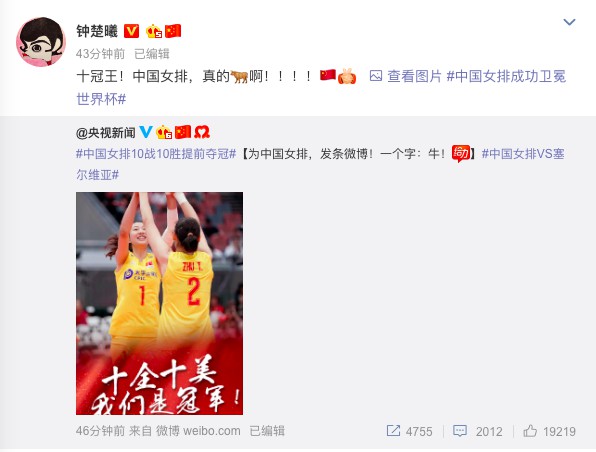The image size is (596, 452).
Task: Click the 查看图片 picture icon
Action: pos(376,76)
